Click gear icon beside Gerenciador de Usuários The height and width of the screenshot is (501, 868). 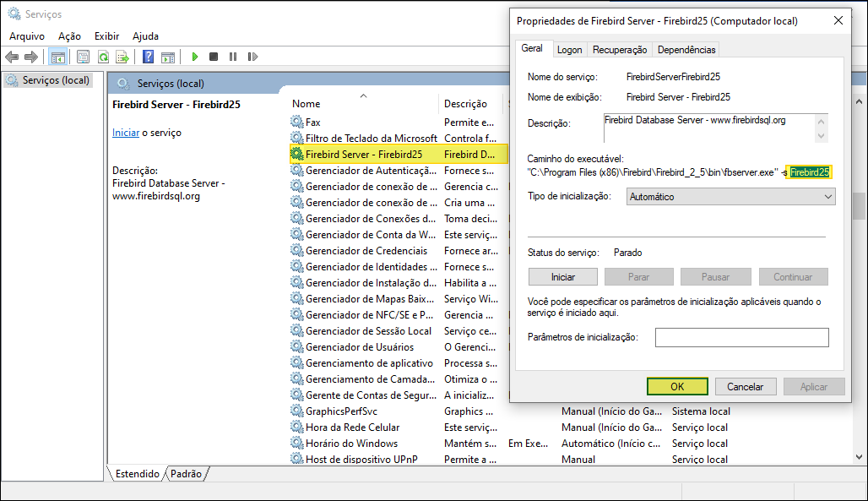296,347
